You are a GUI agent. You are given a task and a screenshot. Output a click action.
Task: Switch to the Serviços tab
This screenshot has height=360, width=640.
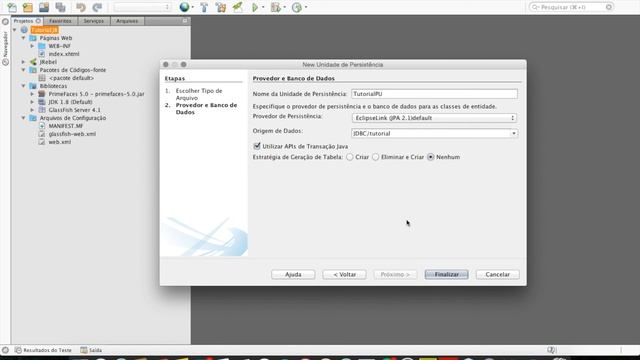coord(94,21)
